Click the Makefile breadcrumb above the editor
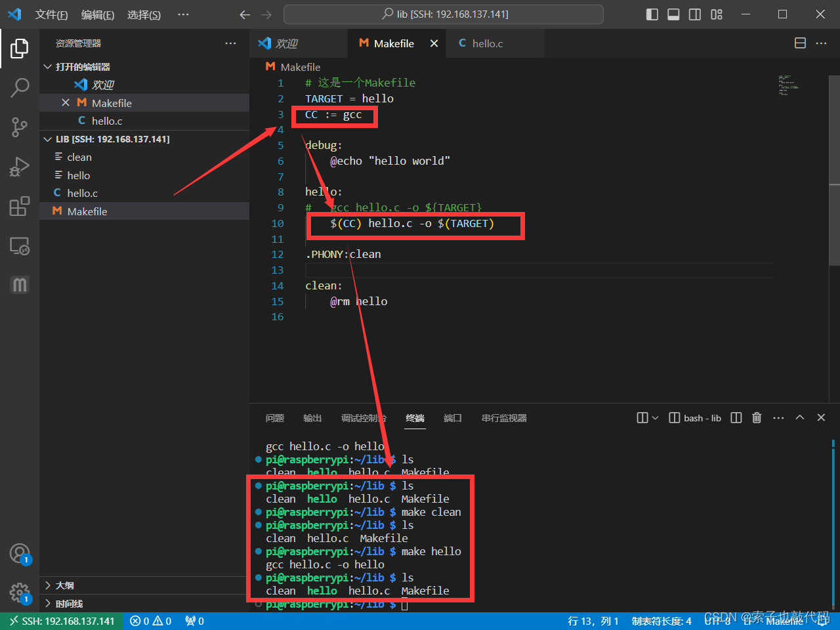This screenshot has width=840, height=630. tap(293, 67)
